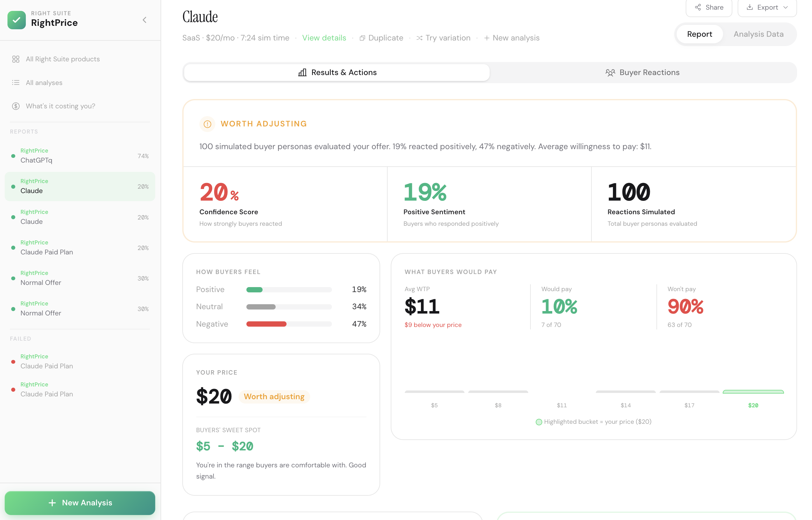Collapse the sidebar with the chevron arrow
The width and height of the screenshot is (812, 520).
pos(144,20)
